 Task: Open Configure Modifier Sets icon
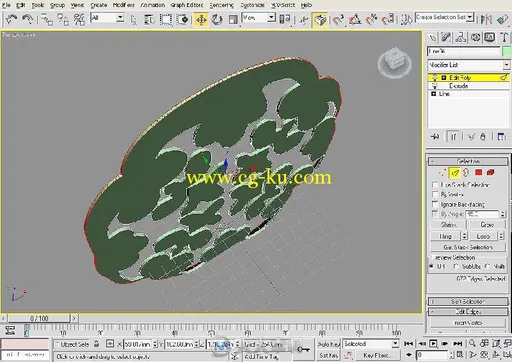(501, 137)
